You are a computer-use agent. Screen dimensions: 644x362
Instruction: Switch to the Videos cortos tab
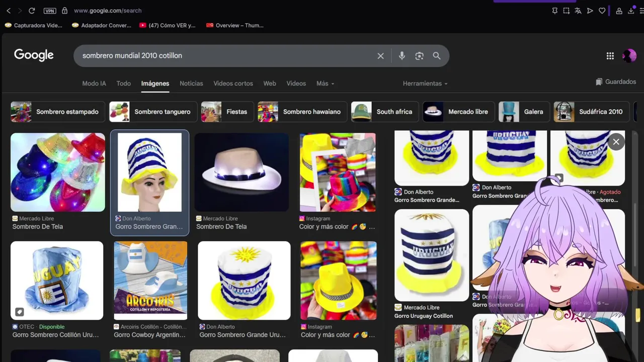click(x=233, y=83)
